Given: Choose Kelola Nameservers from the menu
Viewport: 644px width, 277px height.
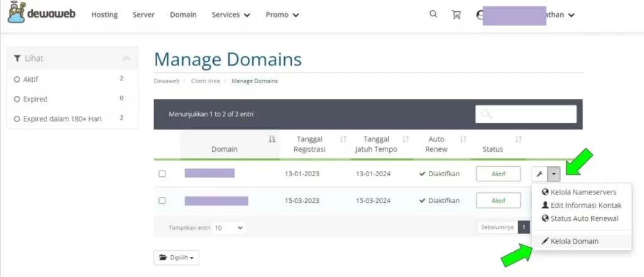Looking at the screenshot, I should 582,192.
